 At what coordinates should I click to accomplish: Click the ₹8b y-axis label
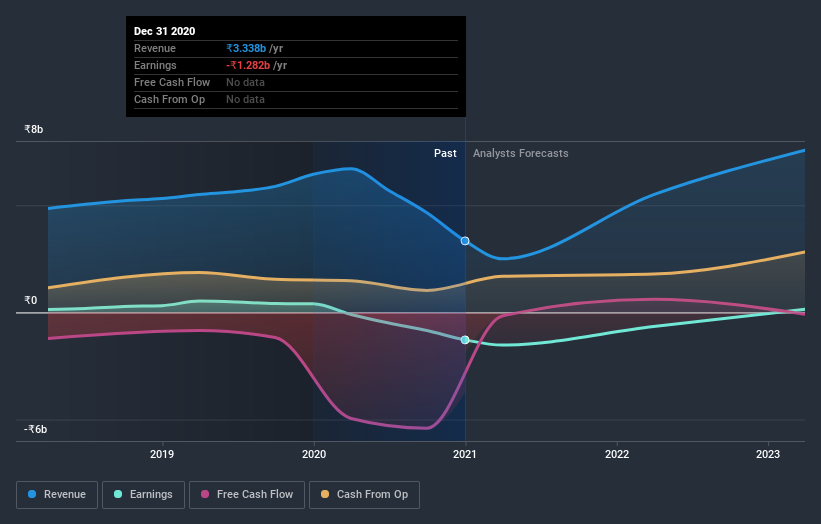click(34, 129)
